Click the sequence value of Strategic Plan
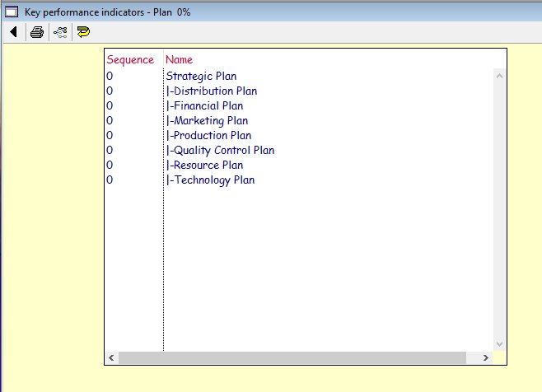The image size is (542, 392). 110,77
